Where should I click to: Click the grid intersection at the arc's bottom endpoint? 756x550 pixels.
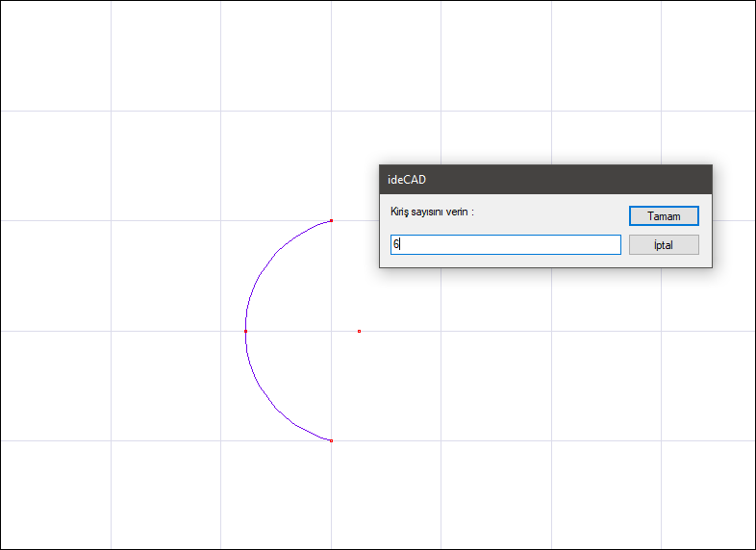click(331, 440)
